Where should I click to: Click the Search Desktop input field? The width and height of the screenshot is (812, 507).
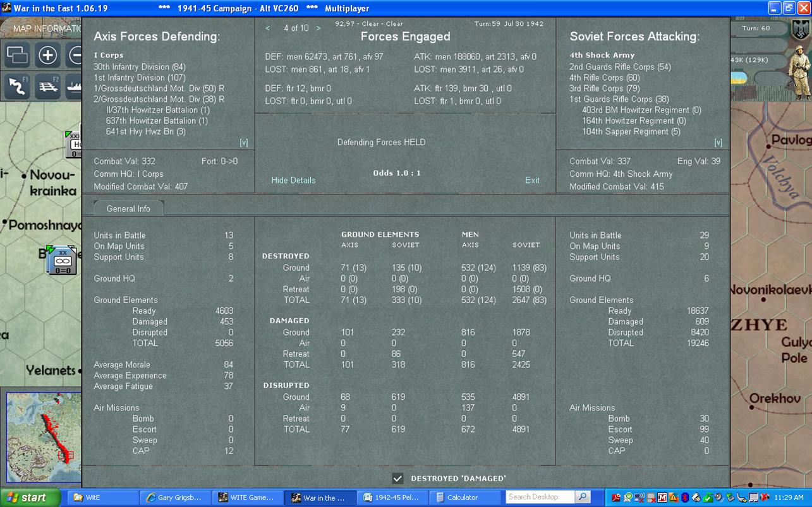coord(540,497)
